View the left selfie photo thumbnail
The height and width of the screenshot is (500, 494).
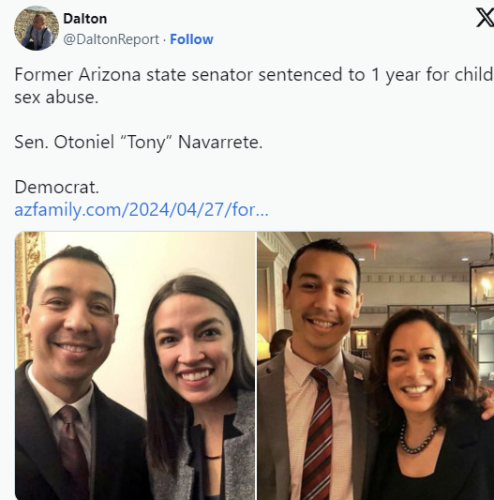pos(135,366)
